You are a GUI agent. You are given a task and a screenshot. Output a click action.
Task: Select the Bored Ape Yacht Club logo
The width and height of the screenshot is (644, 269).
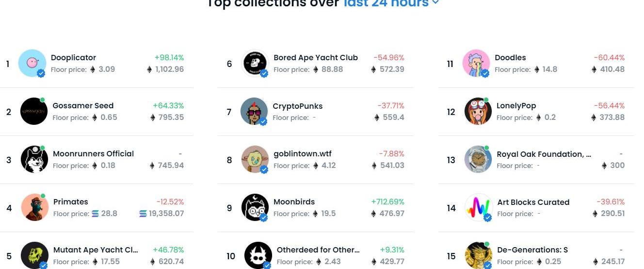tap(255, 63)
